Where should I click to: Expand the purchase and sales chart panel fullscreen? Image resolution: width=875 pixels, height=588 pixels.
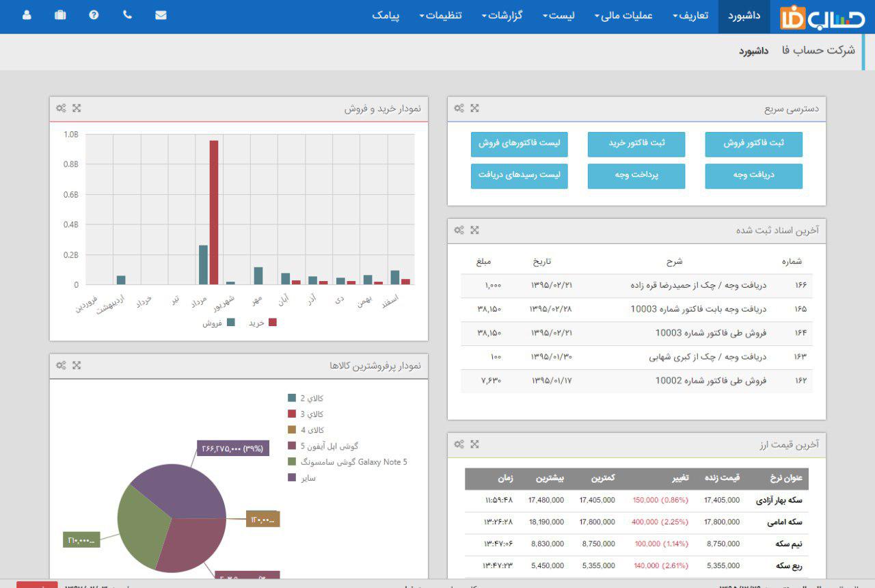pyautogui.click(x=77, y=108)
